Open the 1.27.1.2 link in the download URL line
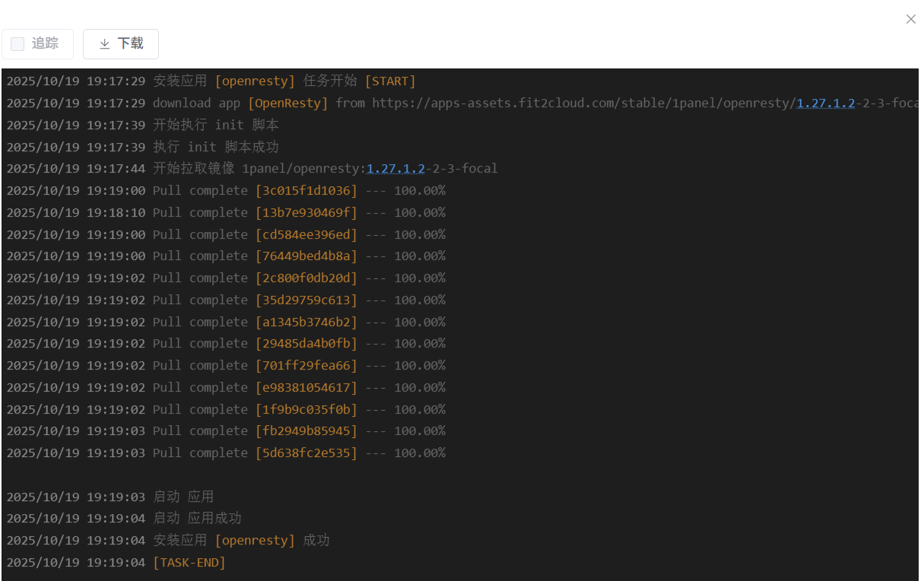This screenshot has height=581, width=924. tap(825, 103)
